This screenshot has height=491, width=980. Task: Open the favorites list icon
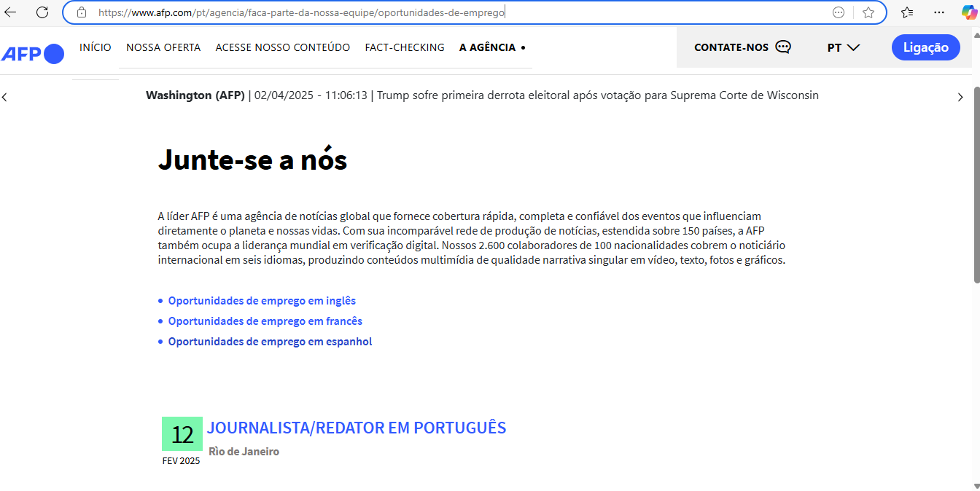[907, 12]
